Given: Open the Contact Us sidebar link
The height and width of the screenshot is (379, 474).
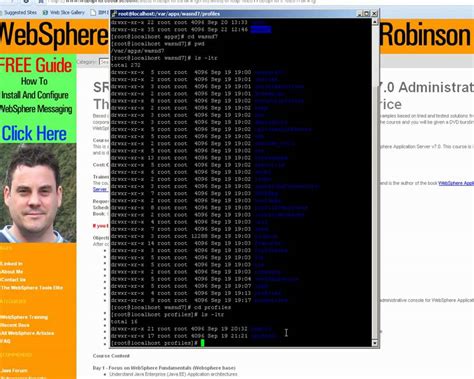Looking at the screenshot, I should (x=13, y=280).
